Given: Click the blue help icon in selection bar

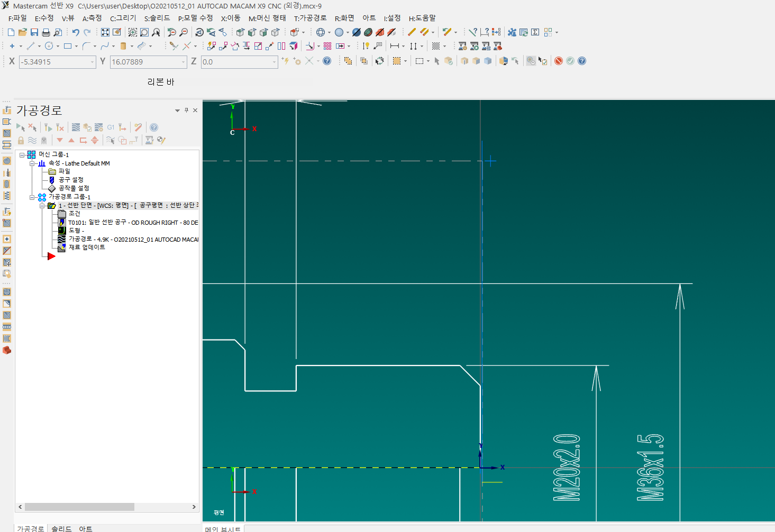Looking at the screenshot, I should [x=582, y=61].
